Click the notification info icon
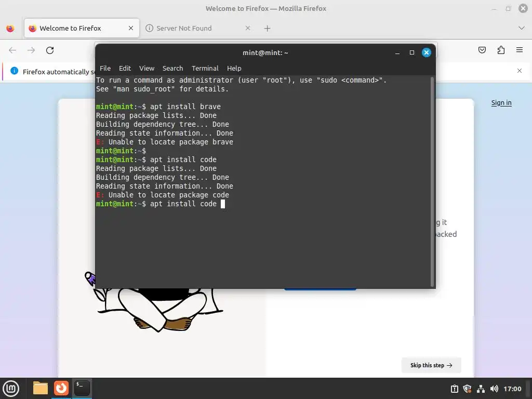The image size is (532, 399). [x=14, y=71]
